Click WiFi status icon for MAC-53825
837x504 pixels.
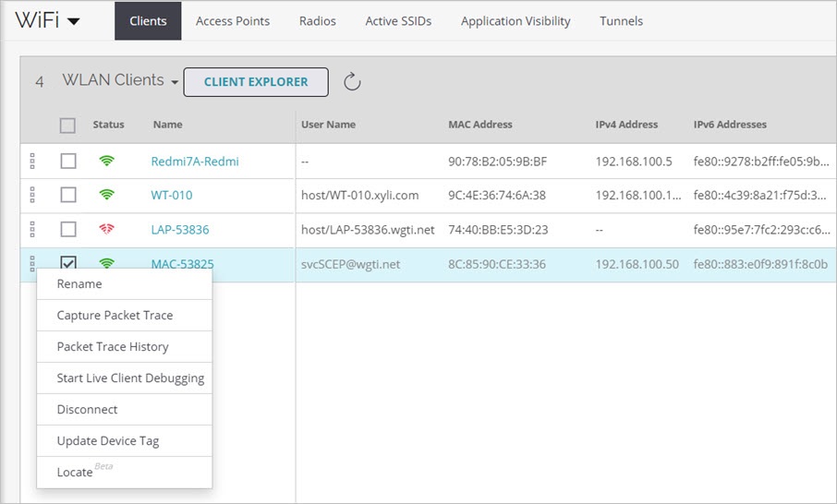[x=107, y=263]
